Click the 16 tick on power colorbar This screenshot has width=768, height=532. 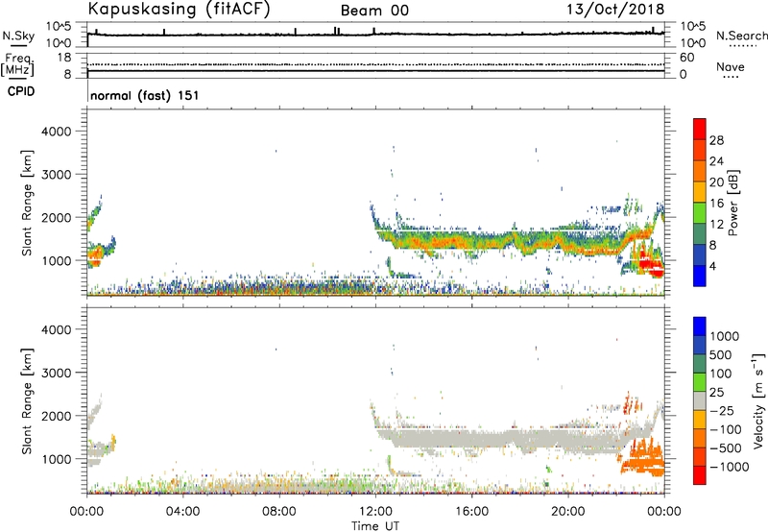pos(716,204)
